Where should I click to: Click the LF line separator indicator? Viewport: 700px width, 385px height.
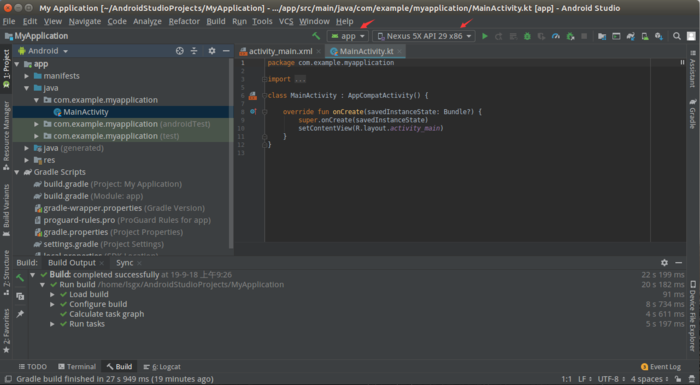(x=585, y=379)
